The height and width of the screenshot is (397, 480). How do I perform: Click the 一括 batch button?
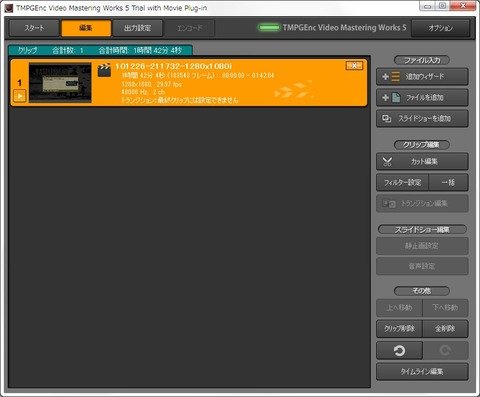pos(448,182)
